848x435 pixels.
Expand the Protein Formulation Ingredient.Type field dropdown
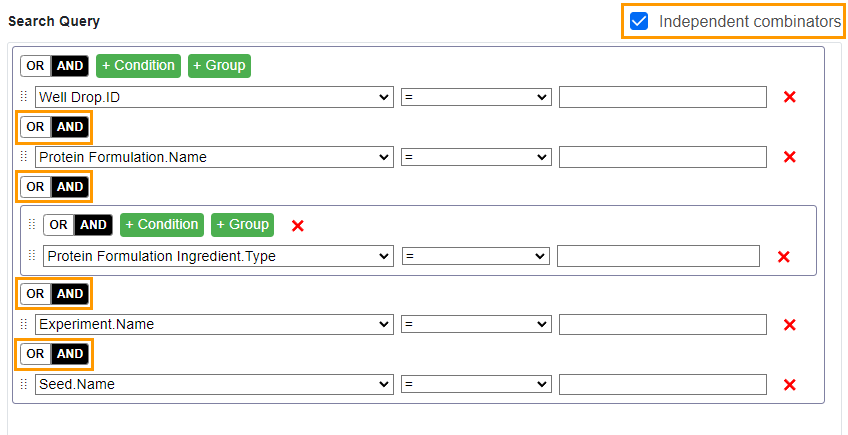[218, 257]
